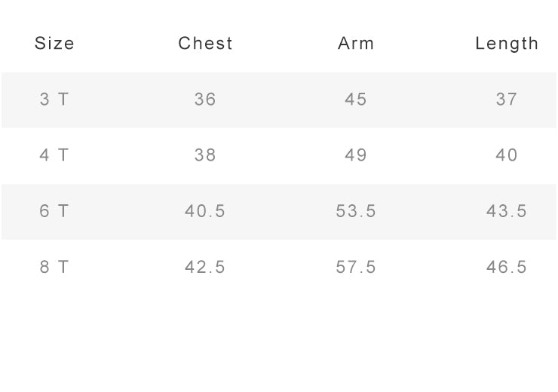Click chest value 40.5 for 6 T

[205, 211]
